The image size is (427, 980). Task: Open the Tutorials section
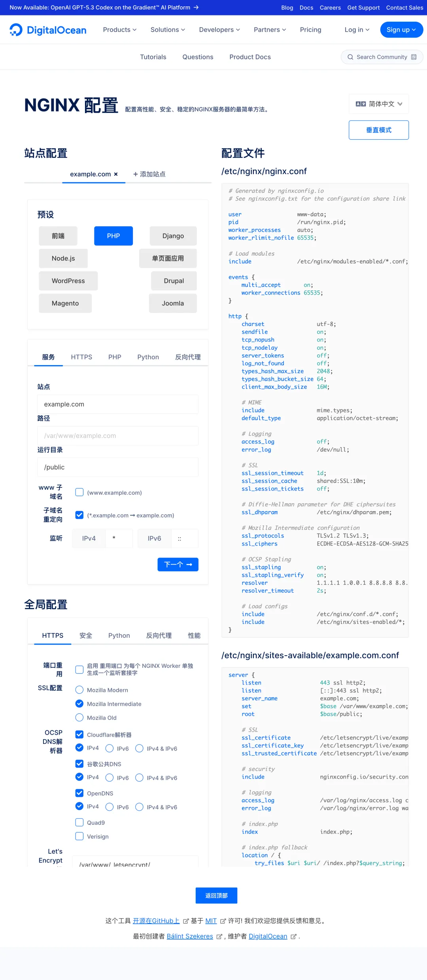(153, 57)
